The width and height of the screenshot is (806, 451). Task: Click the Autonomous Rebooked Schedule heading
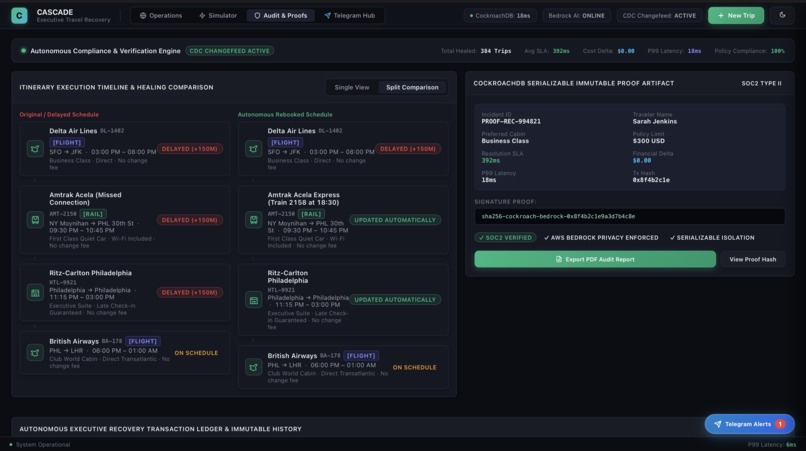click(285, 115)
